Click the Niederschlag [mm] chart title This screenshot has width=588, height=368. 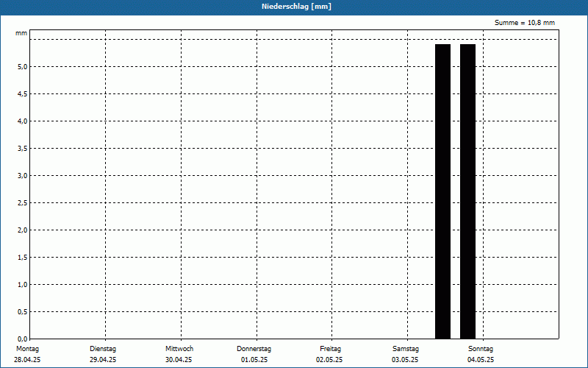point(296,7)
